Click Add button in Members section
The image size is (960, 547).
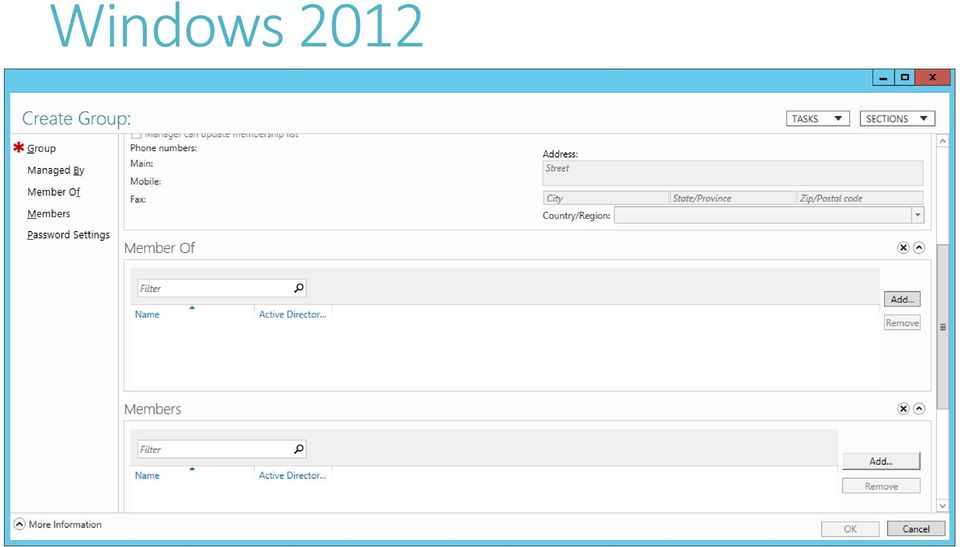(881, 461)
